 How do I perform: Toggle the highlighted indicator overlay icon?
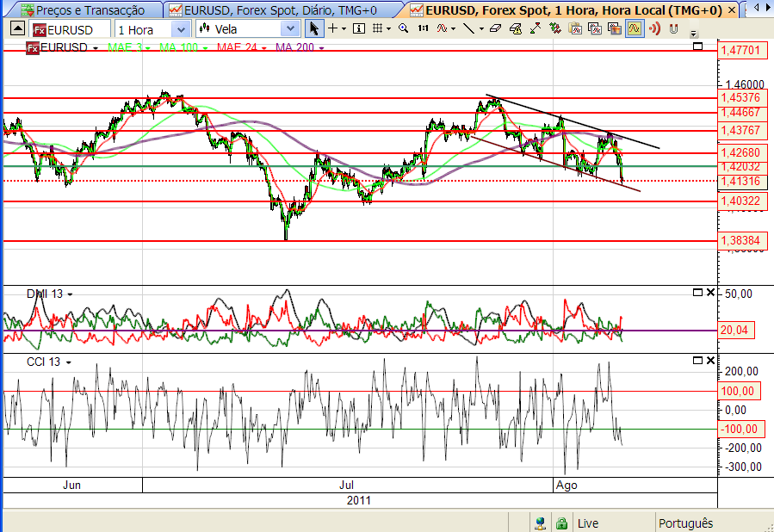[635, 29]
